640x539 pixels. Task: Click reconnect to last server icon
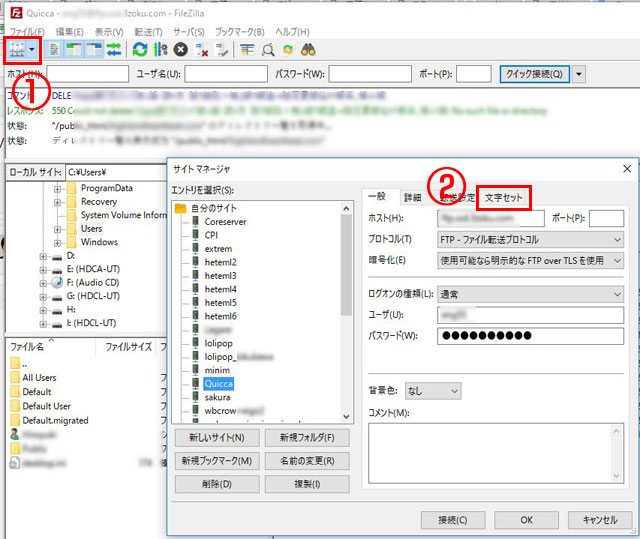click(x=222, y=50)
